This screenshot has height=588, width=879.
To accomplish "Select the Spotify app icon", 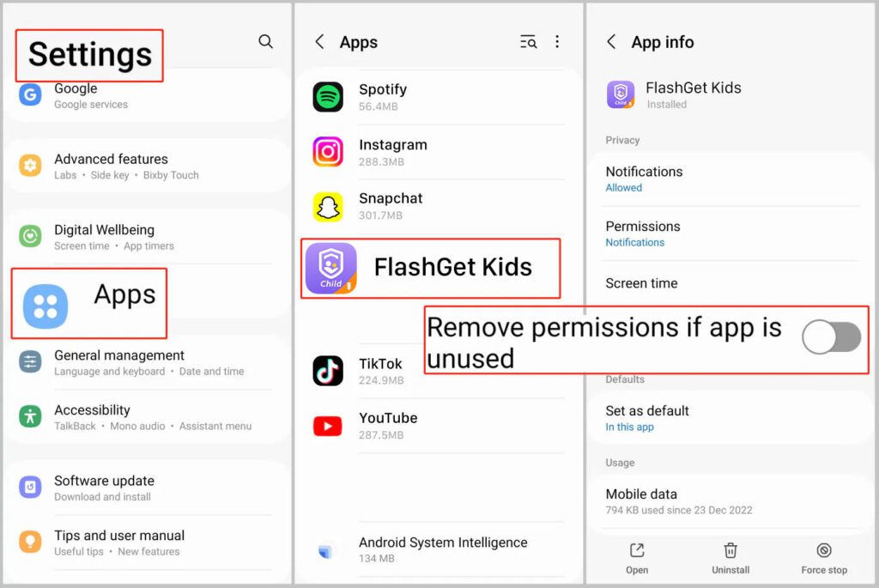I will point(330,97).
